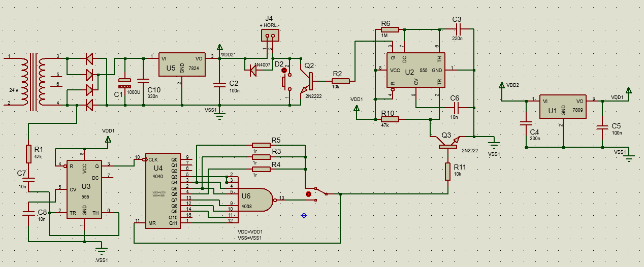Screen dimensions: 644x267
Task: Click the "VDD=VDD1" property text
Action: tap(250, 232)
